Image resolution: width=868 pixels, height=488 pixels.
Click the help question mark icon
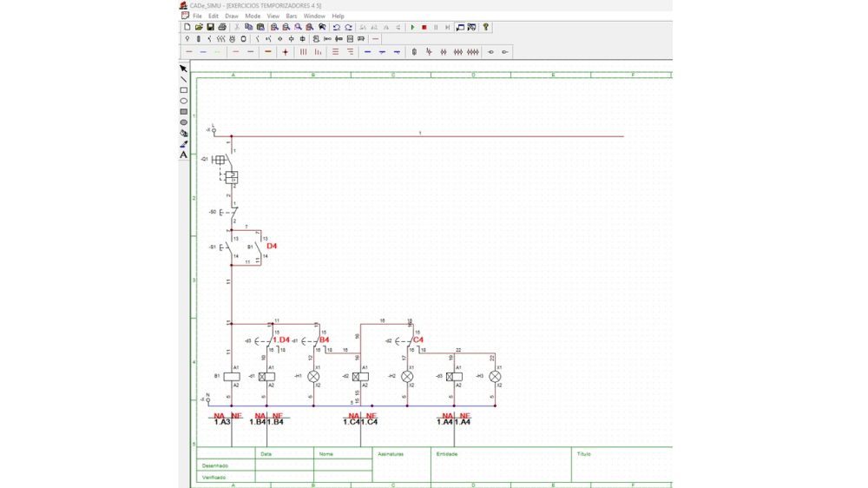[x=485, y=27]
